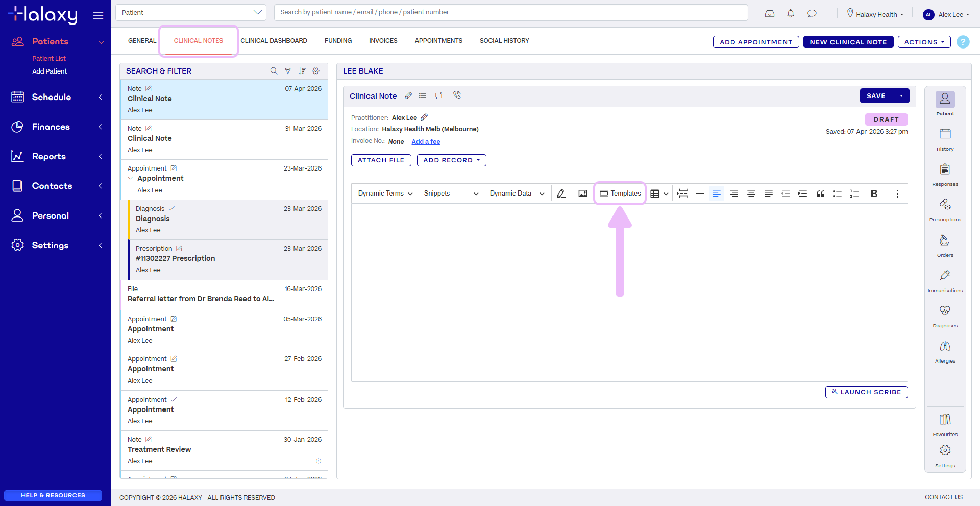Viewport: 980px width, 506px height.
Task: Click the Attach File button
Action: pyautogui.click(x=381, y=160)
